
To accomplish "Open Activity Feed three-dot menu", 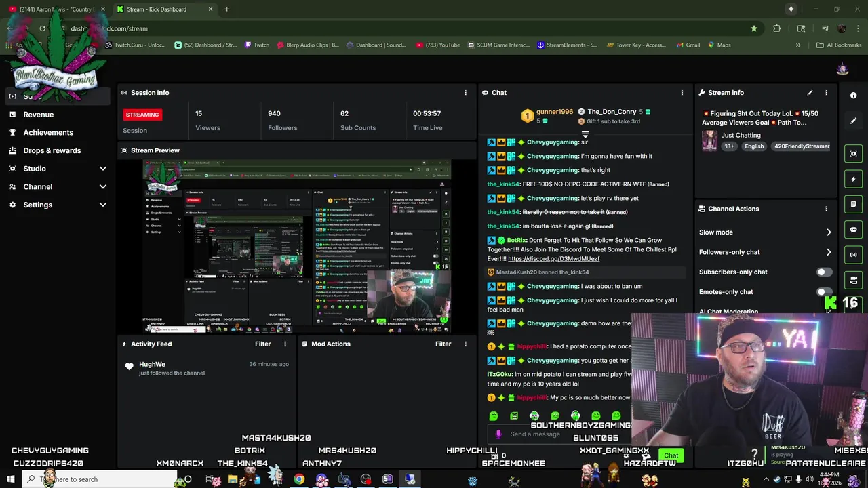I will pyautogui.click(x=285, y=344).
